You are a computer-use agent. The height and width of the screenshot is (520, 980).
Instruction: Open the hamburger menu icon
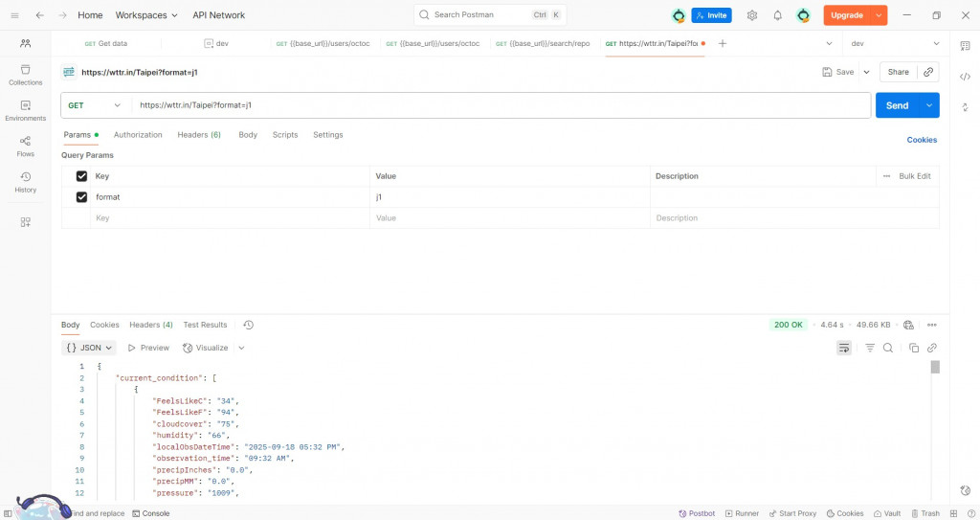(x=15, y=15)
